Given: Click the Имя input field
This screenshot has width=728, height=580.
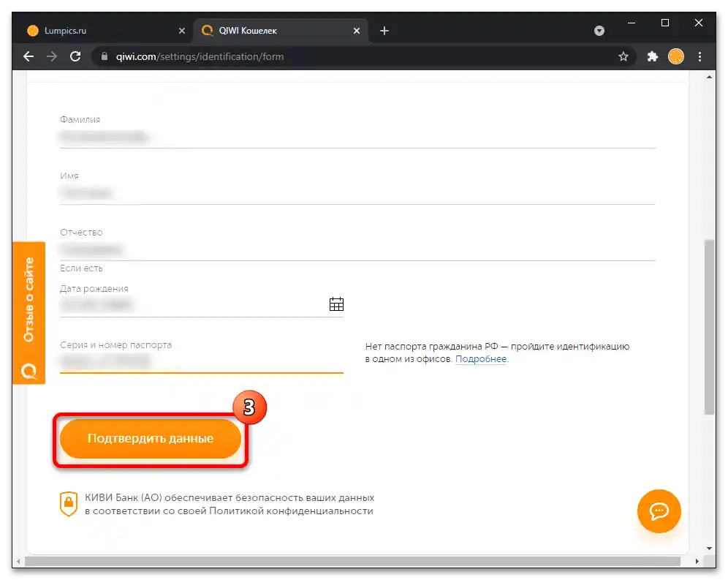Looking at the screenshot, I should coord(357,193).
